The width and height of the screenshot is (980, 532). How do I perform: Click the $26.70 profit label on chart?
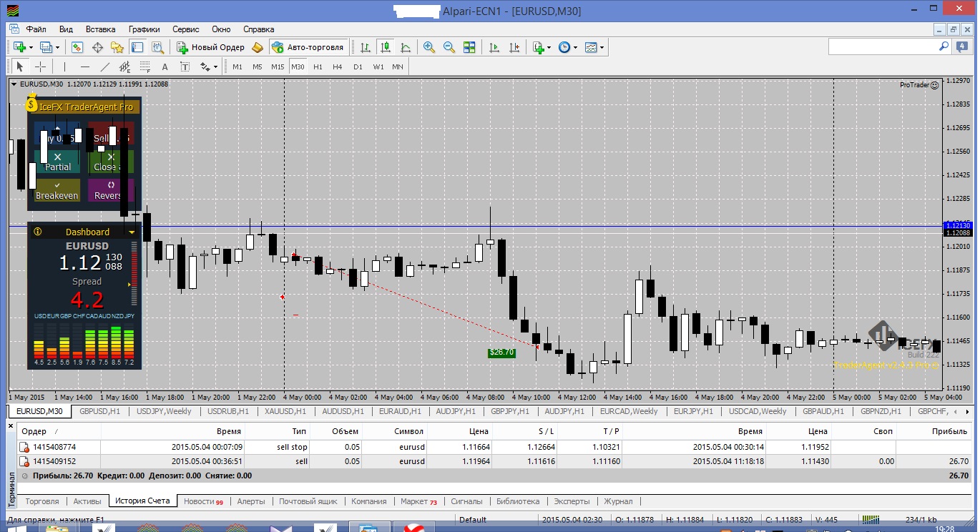click(x=501, y=352)
